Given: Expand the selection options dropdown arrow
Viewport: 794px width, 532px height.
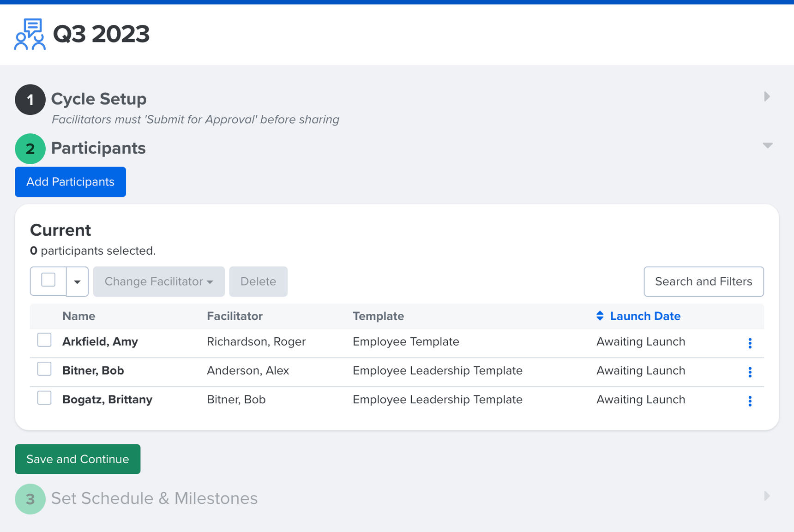Looking at the screenshot, I should [x=77, y=281].
